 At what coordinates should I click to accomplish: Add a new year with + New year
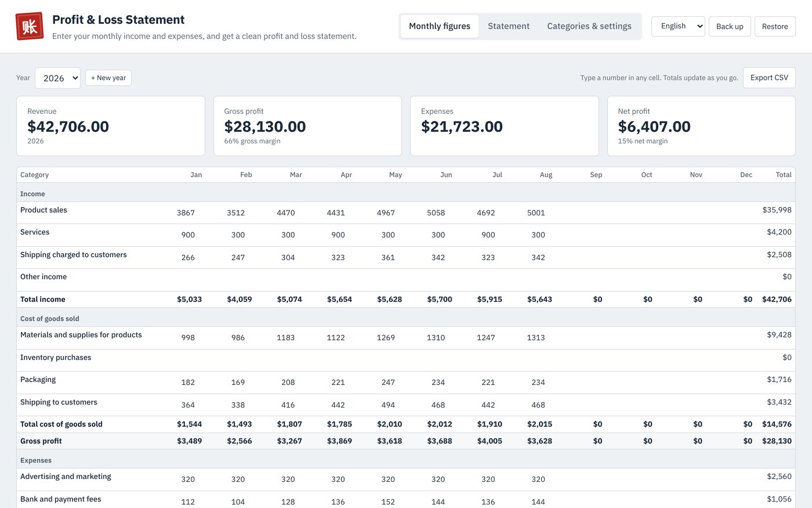108,78
